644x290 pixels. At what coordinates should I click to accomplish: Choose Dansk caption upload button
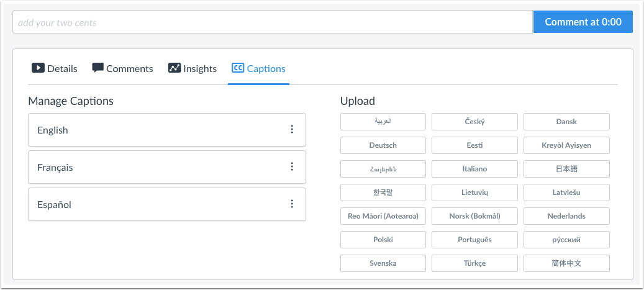pyautogui.click(x=566, y=122)
